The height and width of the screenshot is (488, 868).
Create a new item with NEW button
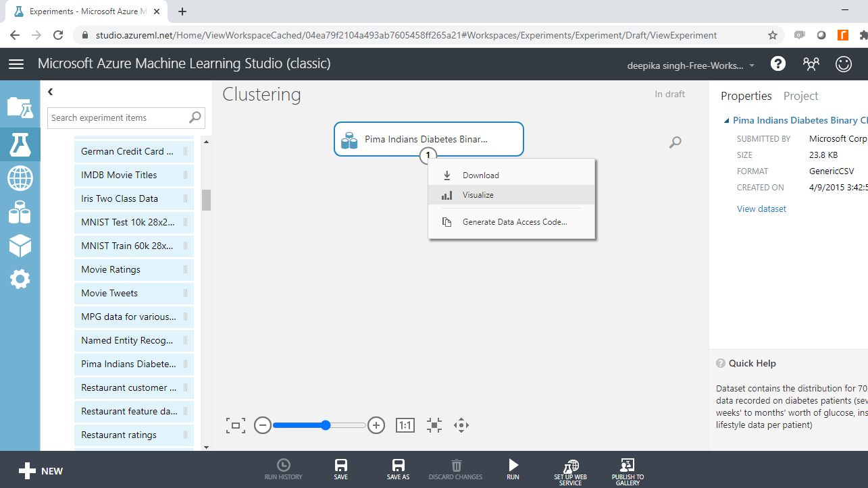(41, 471)
